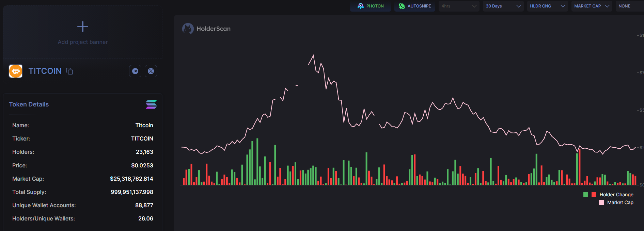Toggle pink Market Cap legend swatch
This screenshot has width=644, height=231.
tap(601, 202)
